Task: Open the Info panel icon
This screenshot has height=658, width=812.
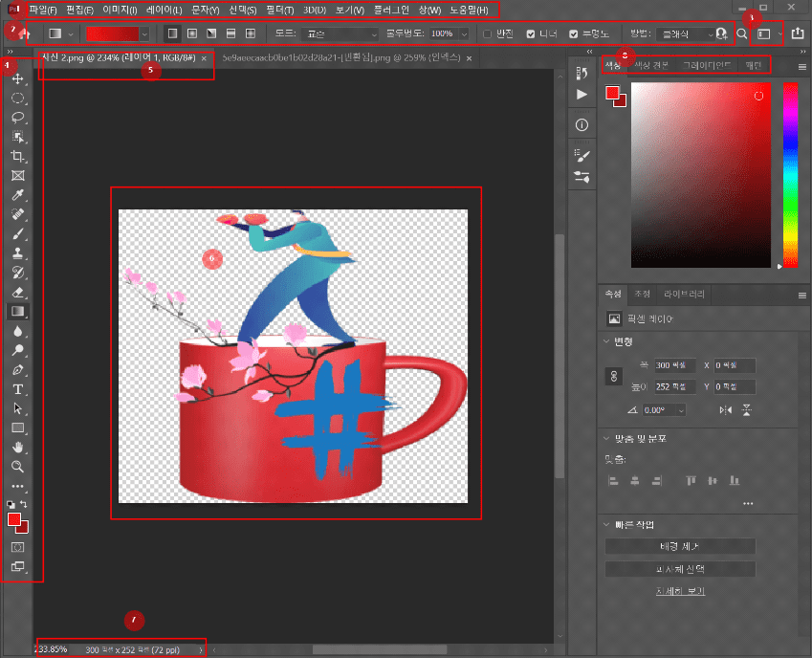Action: [582, 125]
